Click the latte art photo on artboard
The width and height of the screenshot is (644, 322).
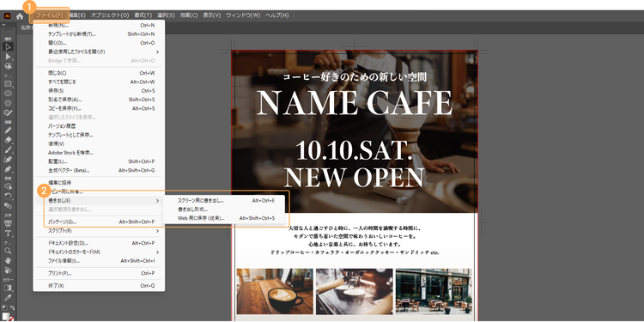tap(275, 292)
